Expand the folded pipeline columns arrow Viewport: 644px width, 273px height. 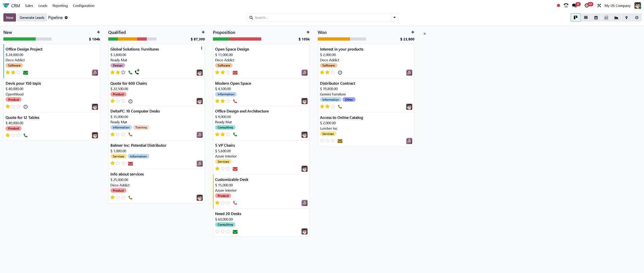[424, 34]
